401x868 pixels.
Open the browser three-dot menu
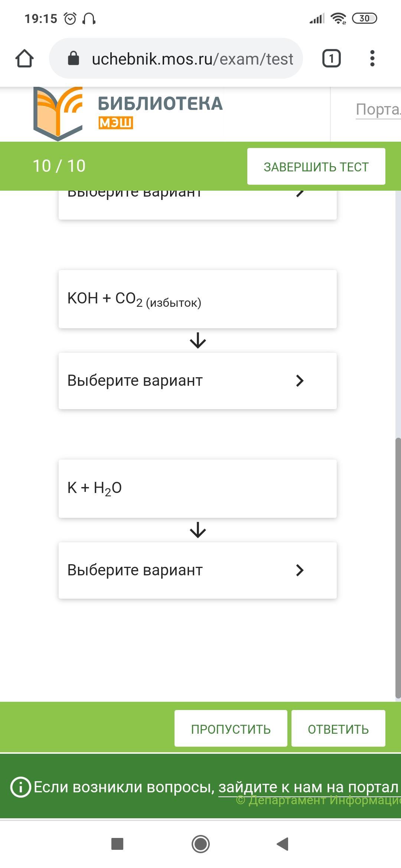click(x=372, y=59)
